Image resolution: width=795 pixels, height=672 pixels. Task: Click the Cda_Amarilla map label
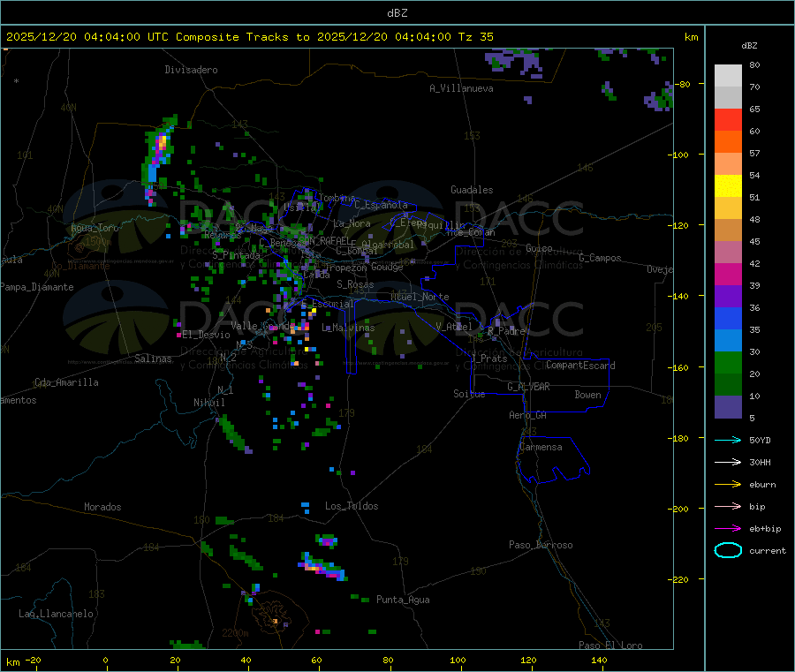[x=66, y=382]
